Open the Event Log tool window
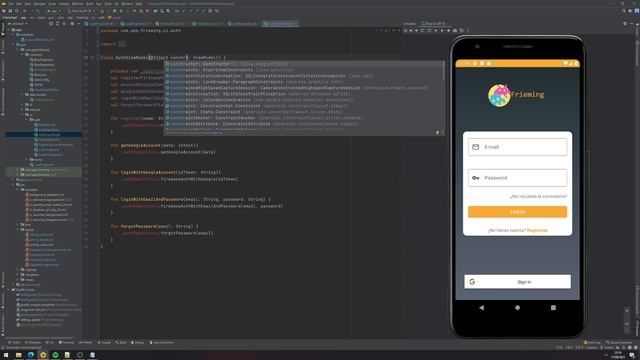Image resolution: width=640 pixels, height=360 pixels. (x=593, y=342)
